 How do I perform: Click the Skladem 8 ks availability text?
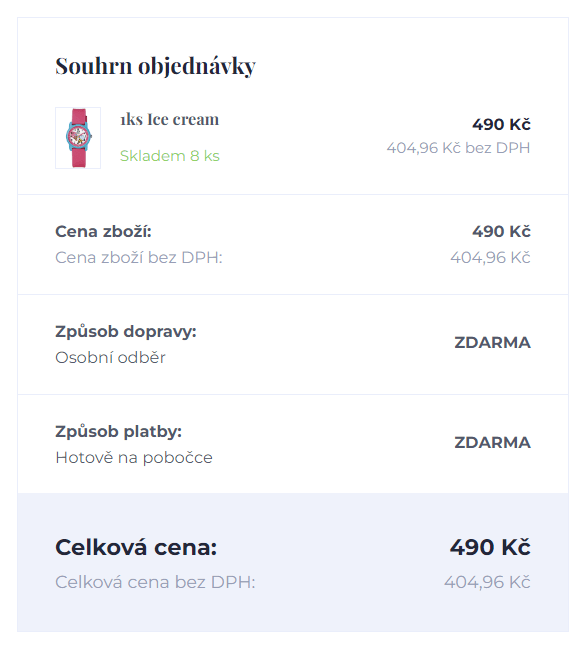point(169,156)
